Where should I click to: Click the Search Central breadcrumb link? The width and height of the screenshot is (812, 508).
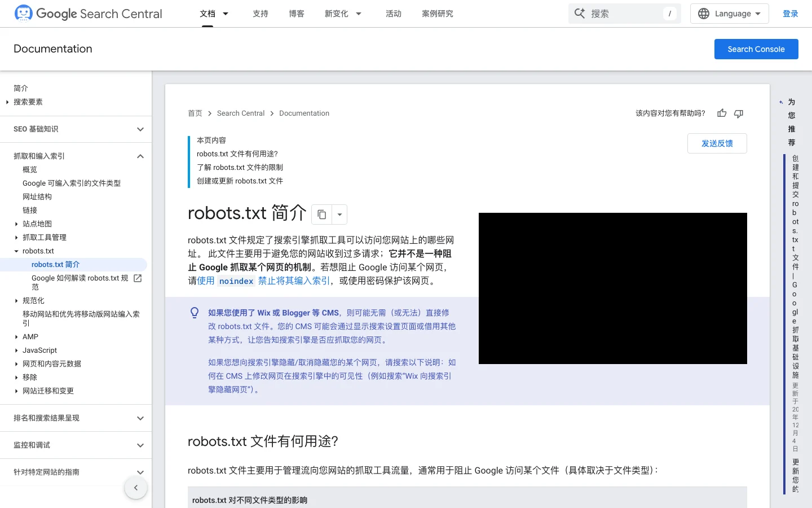point(241,113)
